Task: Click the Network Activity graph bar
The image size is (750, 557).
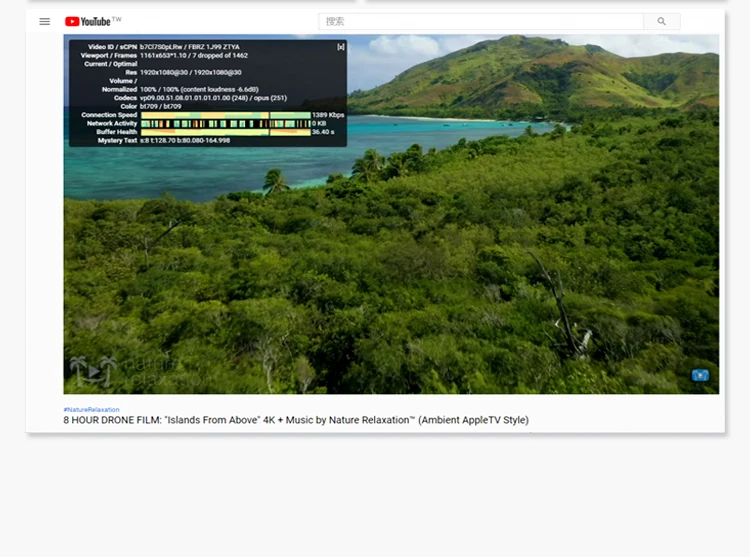Action: (225, 123)
